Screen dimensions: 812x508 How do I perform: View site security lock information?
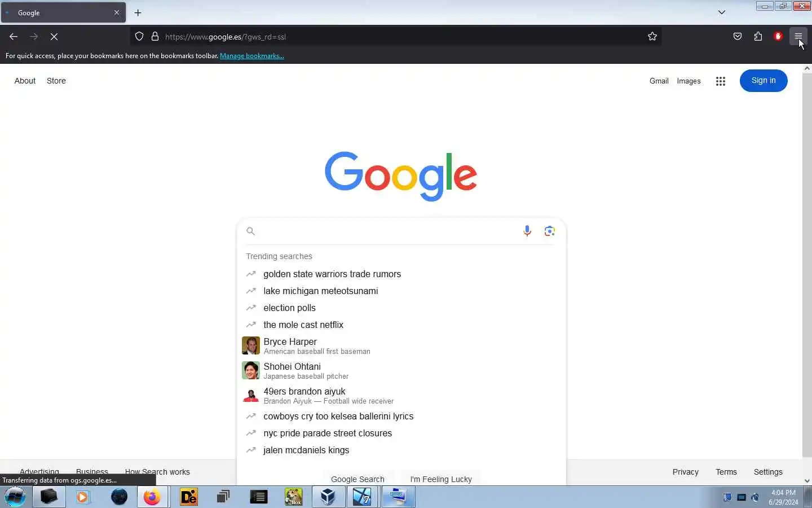point(155,37)
